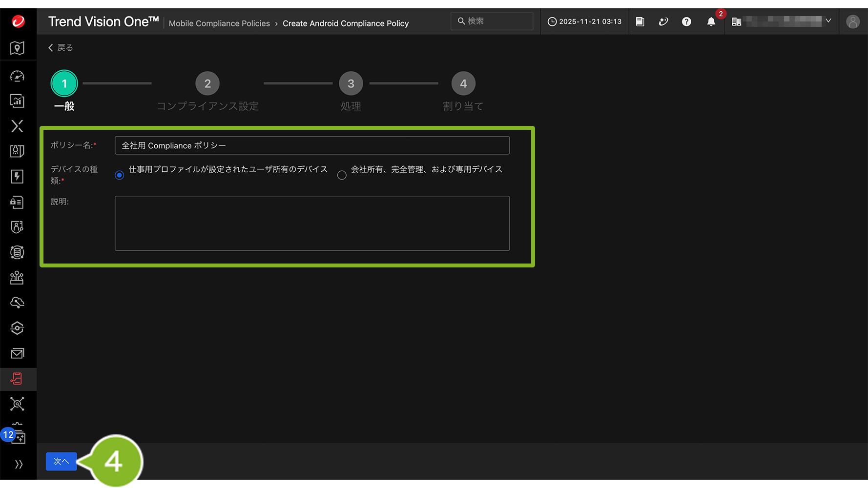Open the email security envelope icon
868x488 pixels.
tap(17, 353)
